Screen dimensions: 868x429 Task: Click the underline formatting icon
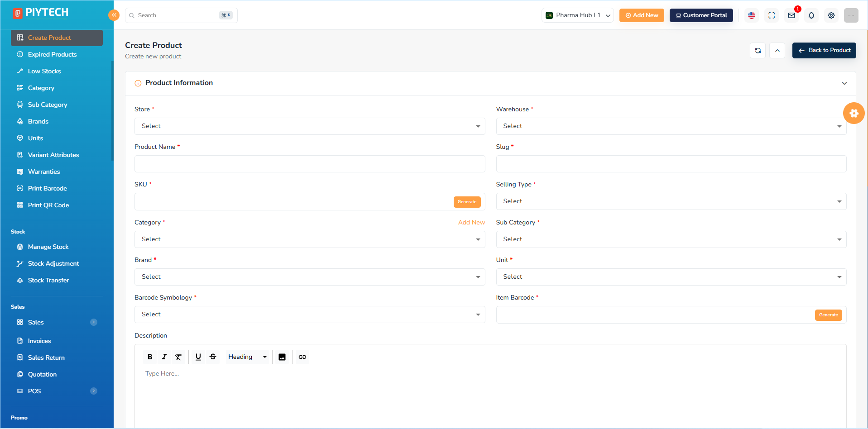pyautogui.click(x=198, y=357)
